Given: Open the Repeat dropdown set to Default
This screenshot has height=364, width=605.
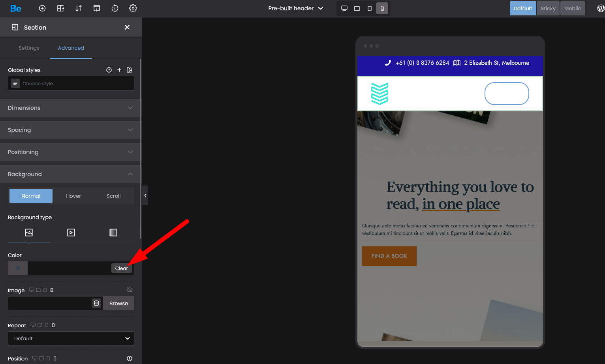Looking at the screenshot, I should [71, 338].
